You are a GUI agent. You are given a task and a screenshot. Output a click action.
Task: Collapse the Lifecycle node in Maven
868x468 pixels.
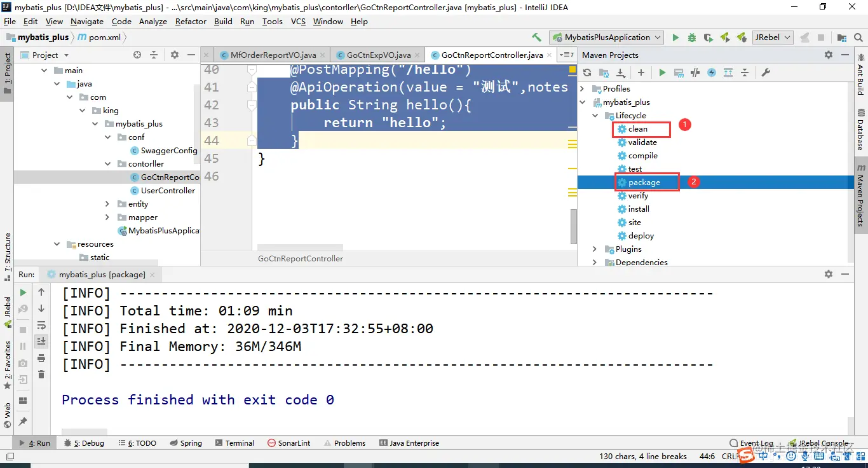pos(595,116)
